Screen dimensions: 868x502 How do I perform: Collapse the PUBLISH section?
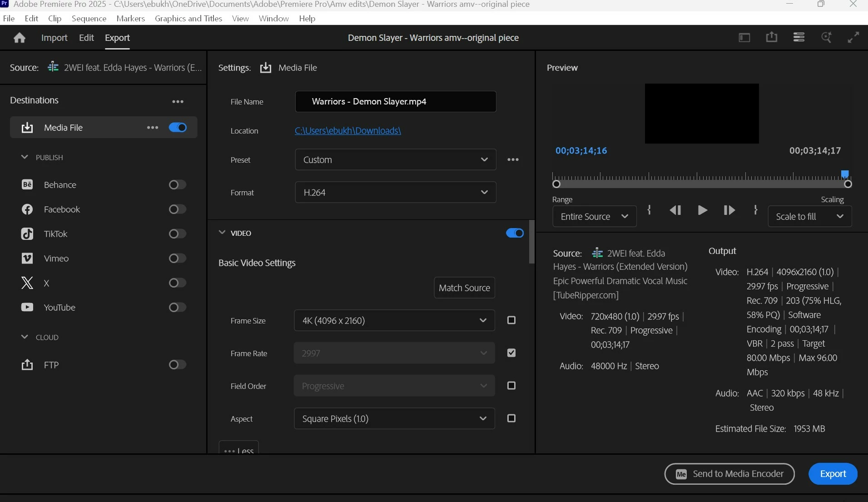point(25,157)
